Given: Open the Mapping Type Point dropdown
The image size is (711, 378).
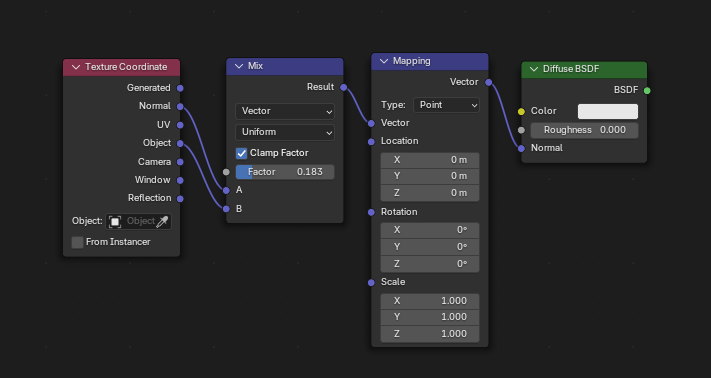Looking at the screenshot, I should [x=446, y=105].
